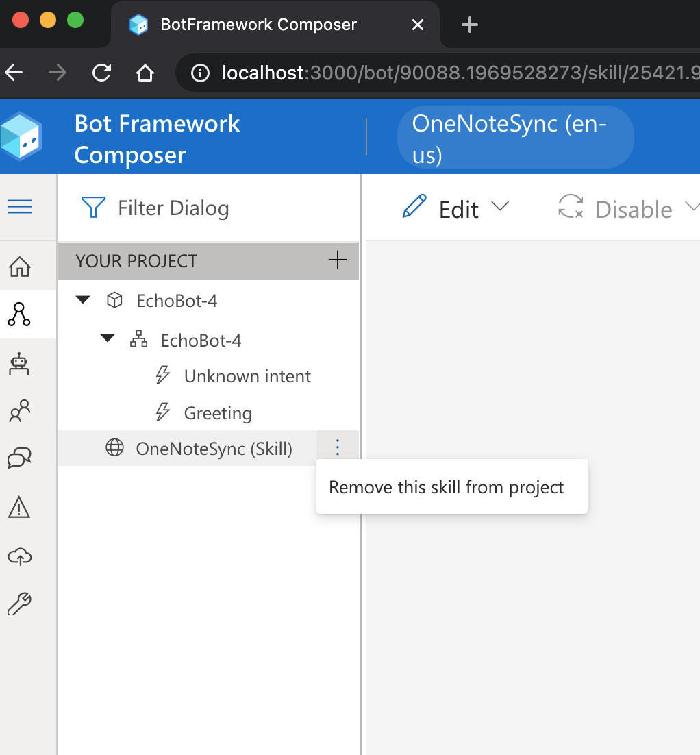
Task: Click the Edit pencil icon
Action: pos(414,207)
